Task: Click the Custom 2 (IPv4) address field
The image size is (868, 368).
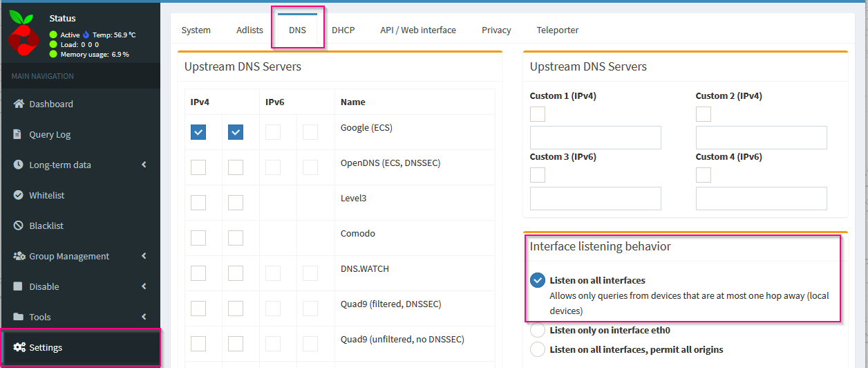Action: point(761,138)
